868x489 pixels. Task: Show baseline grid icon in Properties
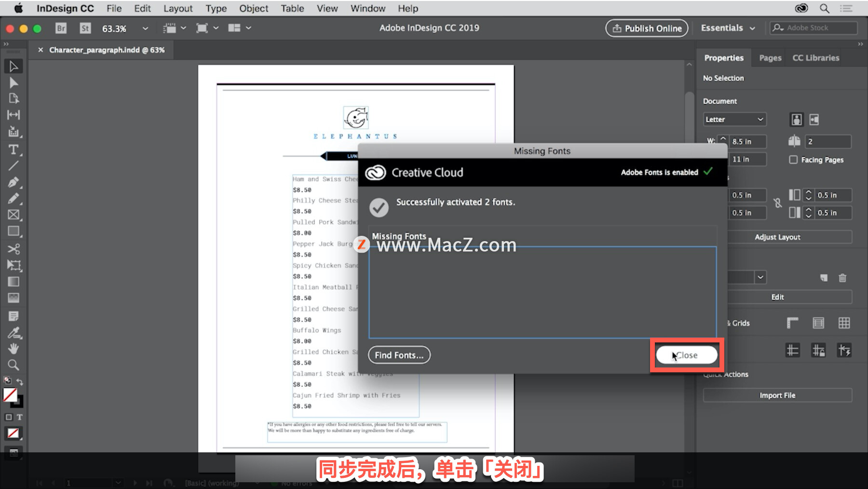(x=818, y=323)
